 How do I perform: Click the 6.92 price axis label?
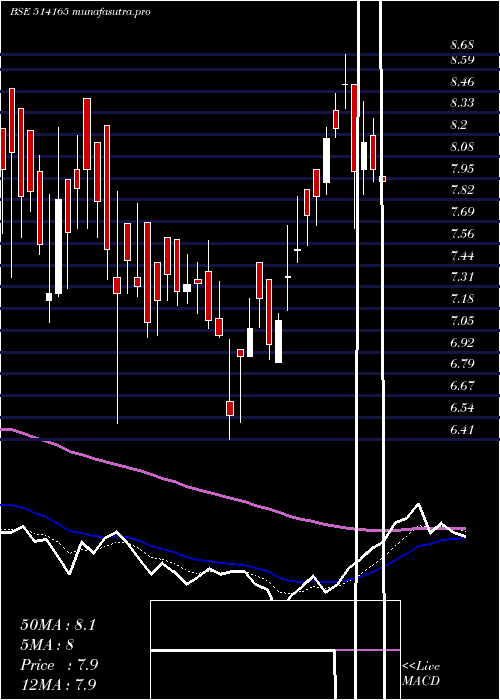462,342
